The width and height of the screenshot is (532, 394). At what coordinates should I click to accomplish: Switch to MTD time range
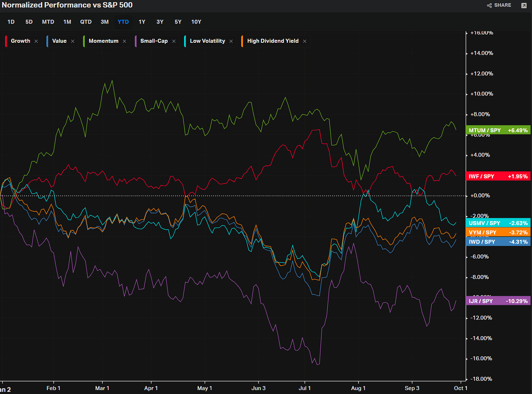48,22
